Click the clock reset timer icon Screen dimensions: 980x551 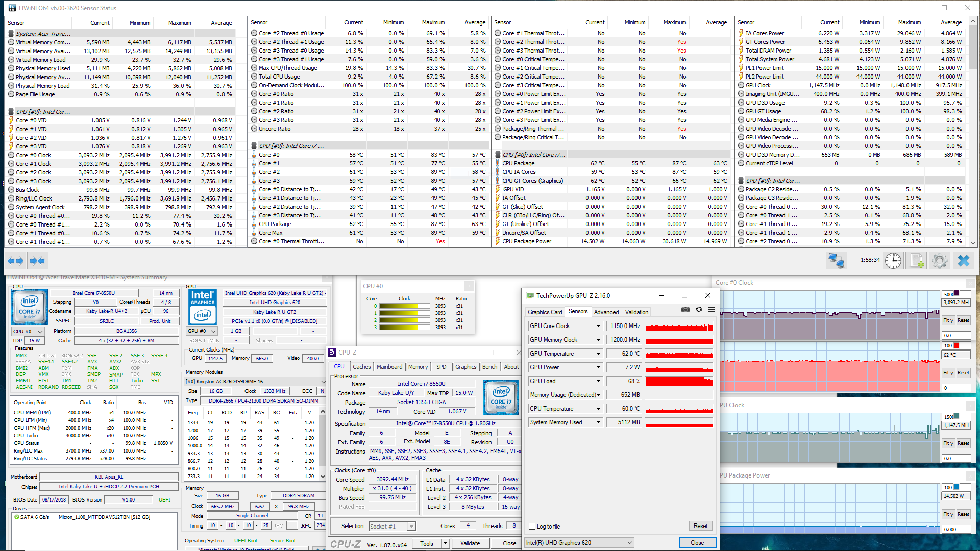coord(893,261)
